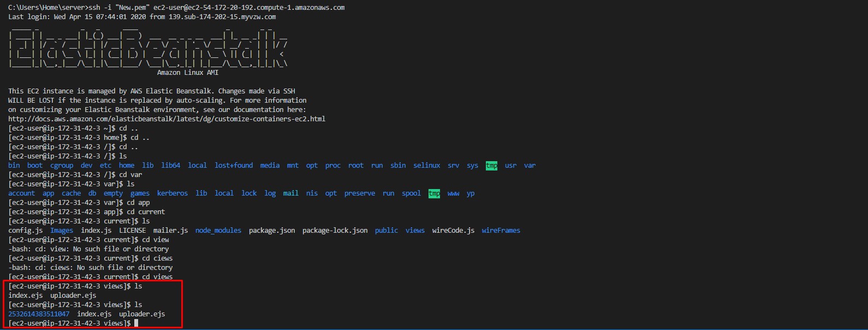Image resolution: width=868 pixels, height=330 pixels.
Task: Click the 'package.json' file name
Action: tap(272, 231)
